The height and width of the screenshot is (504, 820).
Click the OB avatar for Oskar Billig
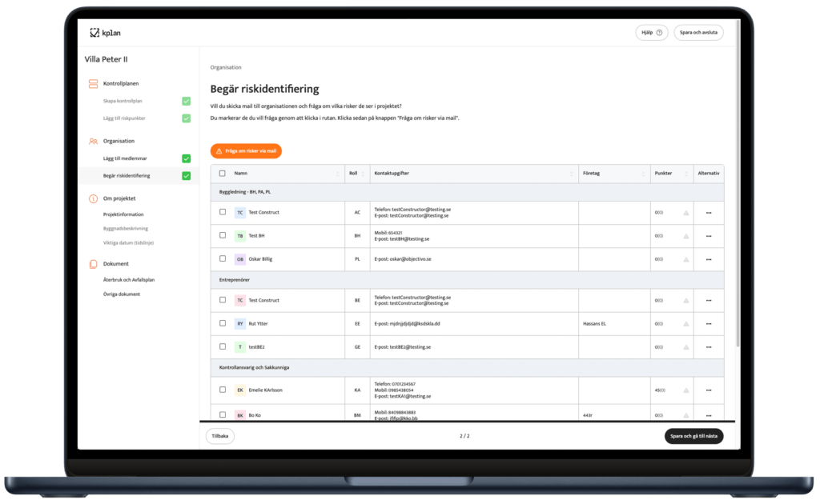[x=240, y=259]
